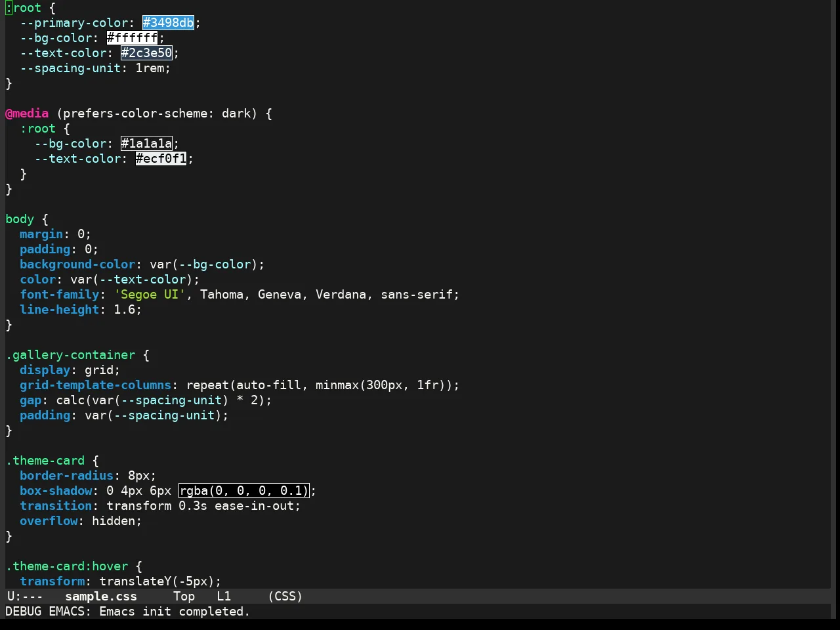This screenshot has width=840, height=630.
Task: Click 'ease-in-out' timing value
Action: [254, 506]
